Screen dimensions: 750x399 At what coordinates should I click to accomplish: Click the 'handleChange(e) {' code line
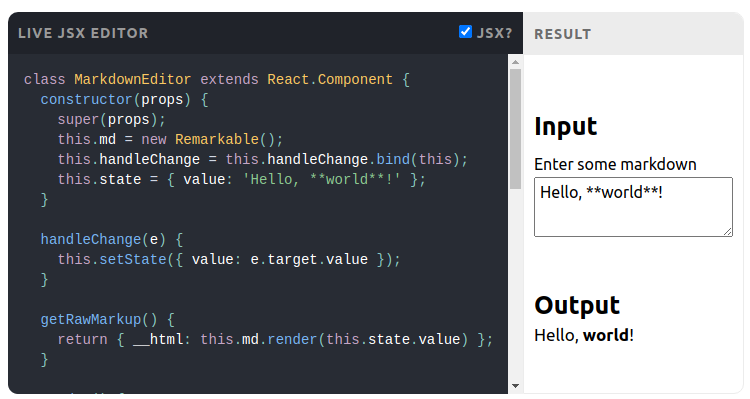[x=111, y=239]
